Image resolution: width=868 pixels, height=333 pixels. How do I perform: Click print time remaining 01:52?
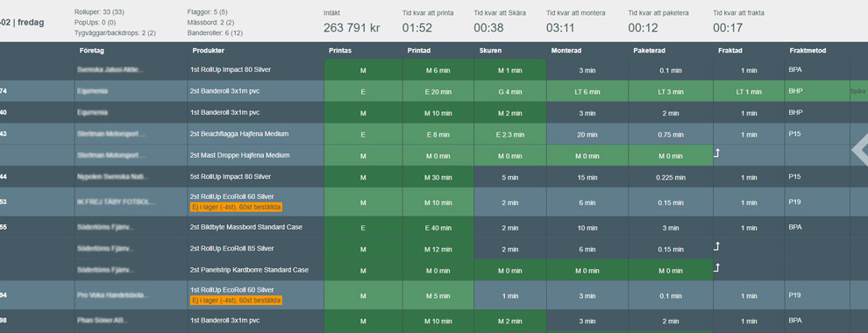point(417,28)
